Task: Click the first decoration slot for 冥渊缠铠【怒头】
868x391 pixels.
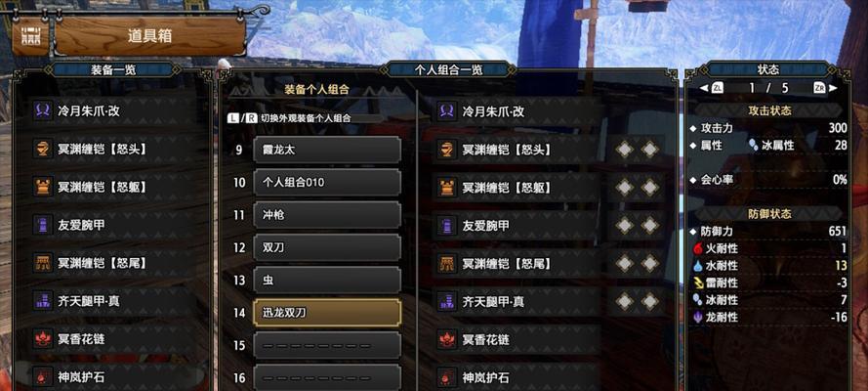Action: click(625, 149)
